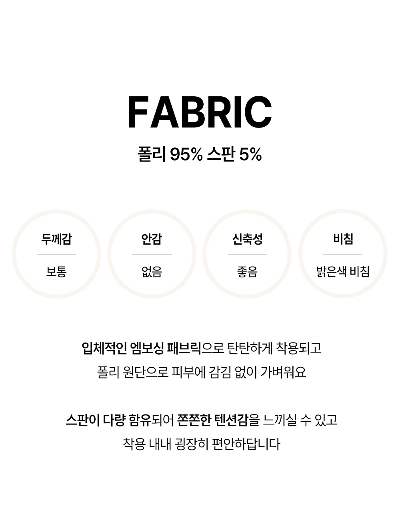Image resolution: width=400 pixels, height=532 pixels.
Task: Click the 두께감 circle badge
Action: coord(56,254)
